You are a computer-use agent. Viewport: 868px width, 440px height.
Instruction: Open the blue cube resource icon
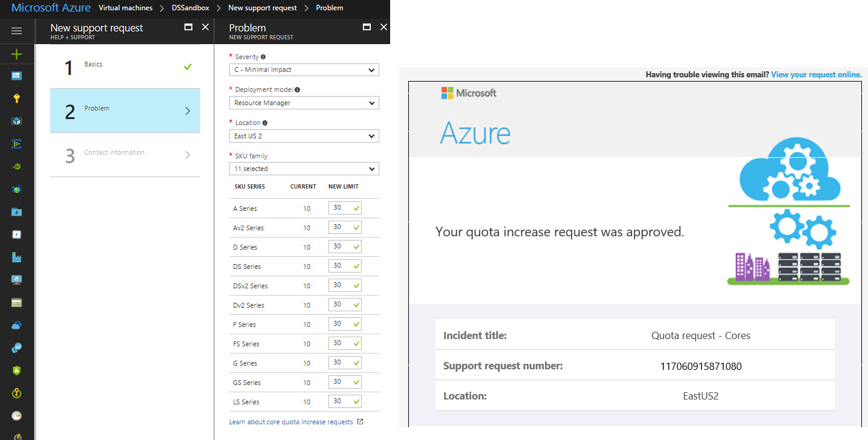point(16,121)
